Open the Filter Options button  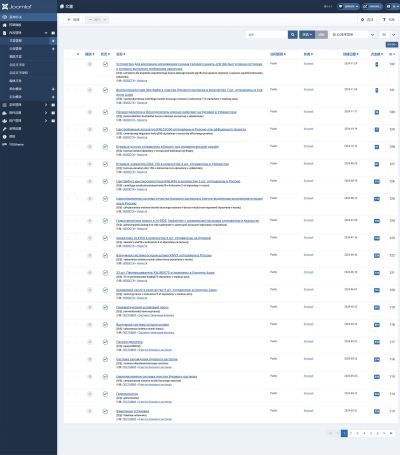(307, 35)
